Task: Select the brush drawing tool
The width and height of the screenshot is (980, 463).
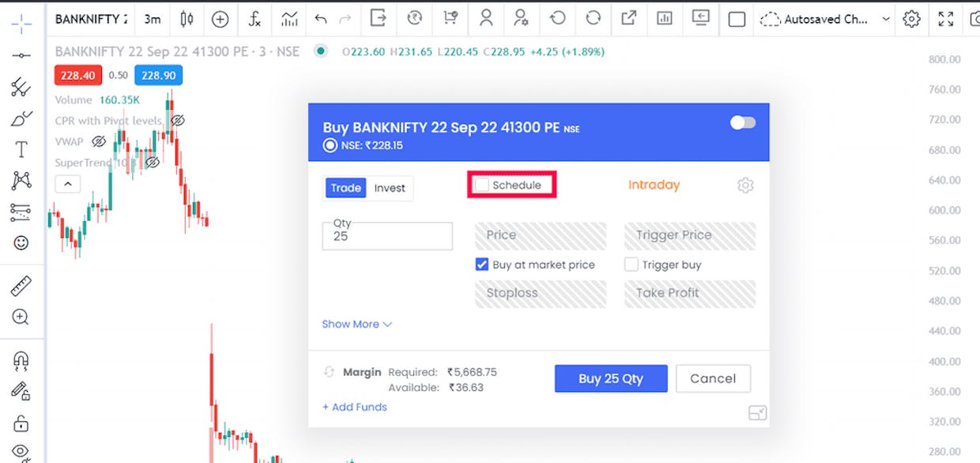Action: pyautogui.click(x=21, y=119)
